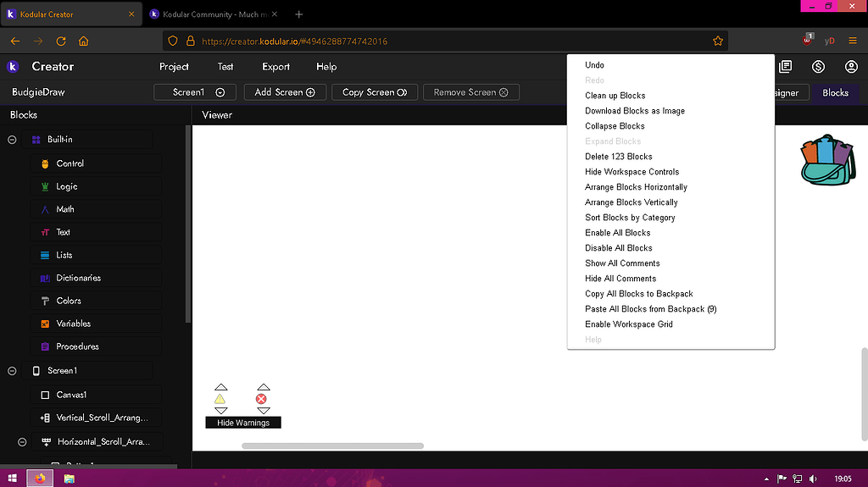The height and width of the screenshot is (487, 868).
Task: Go to browser home page icon
Action: (x=84, y=41)
